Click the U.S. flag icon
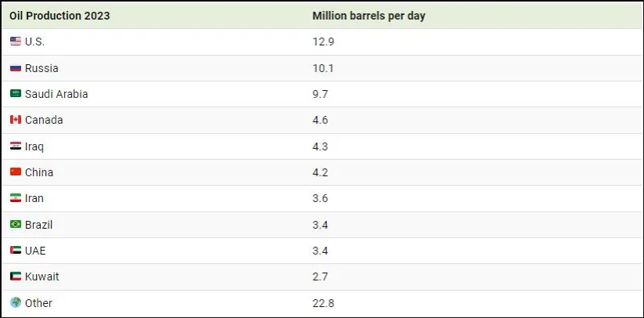644x318 pixels. point(16,42)
